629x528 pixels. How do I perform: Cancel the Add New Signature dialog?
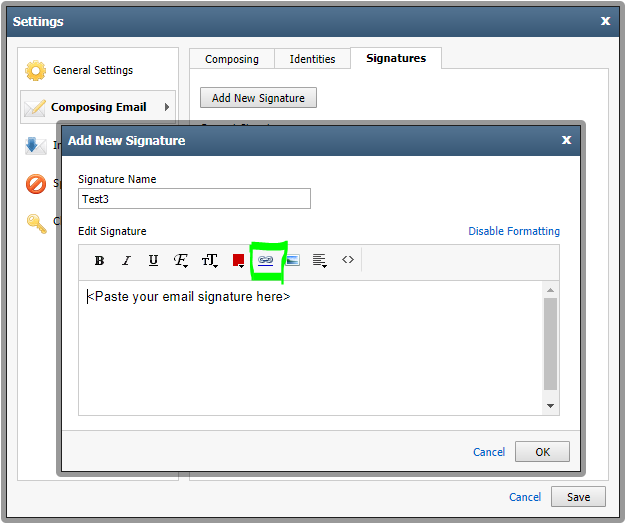tap(490, 453)
